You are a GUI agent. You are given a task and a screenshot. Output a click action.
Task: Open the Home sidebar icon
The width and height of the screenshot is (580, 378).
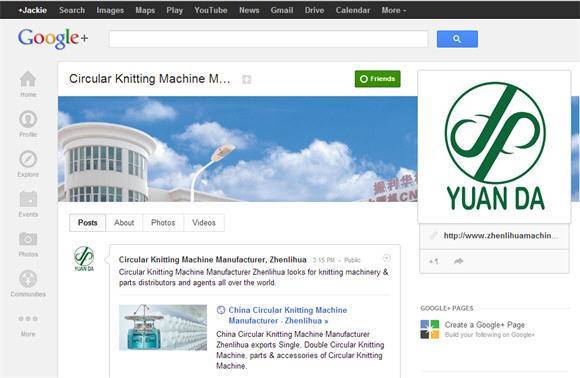pyautogui.click(x=28, y=78)
